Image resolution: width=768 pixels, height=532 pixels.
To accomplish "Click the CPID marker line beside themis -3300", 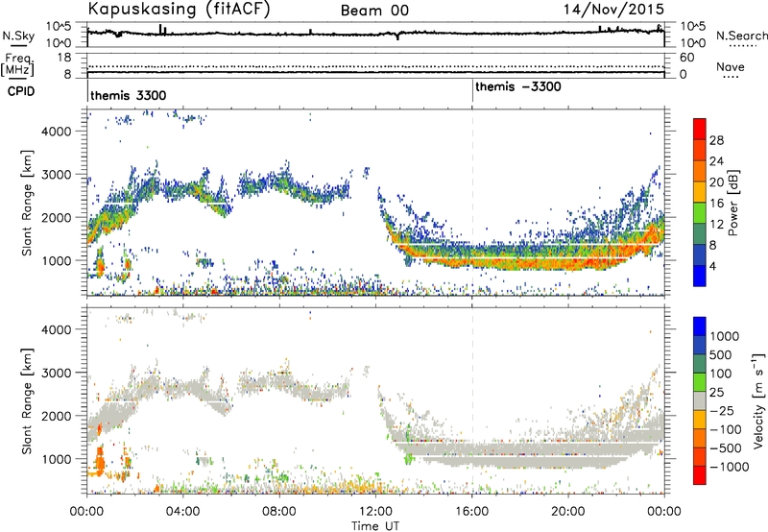I will (472, 91).
